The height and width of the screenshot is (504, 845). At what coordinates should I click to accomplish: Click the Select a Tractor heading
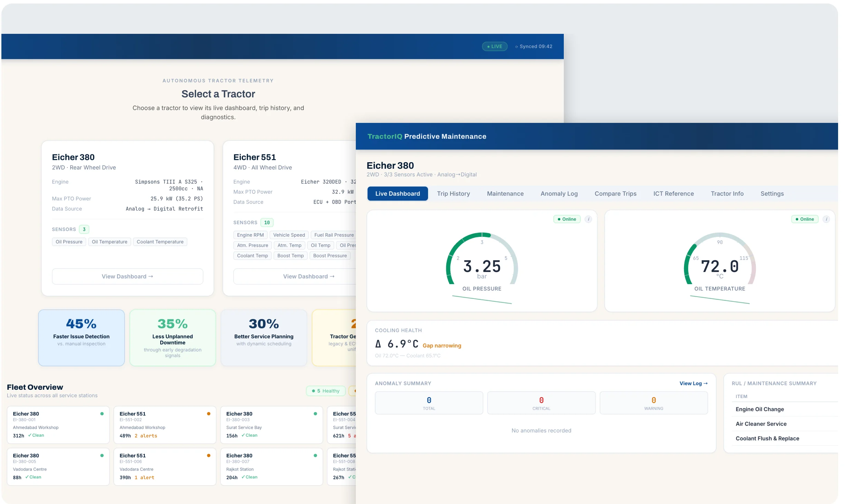pyautogui.click(x=218, y=94)
